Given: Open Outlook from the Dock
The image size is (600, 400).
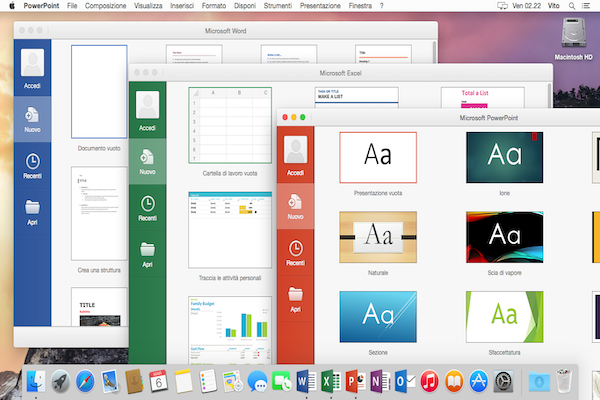Looking at the screenshot, I should (x=405, y=381).
